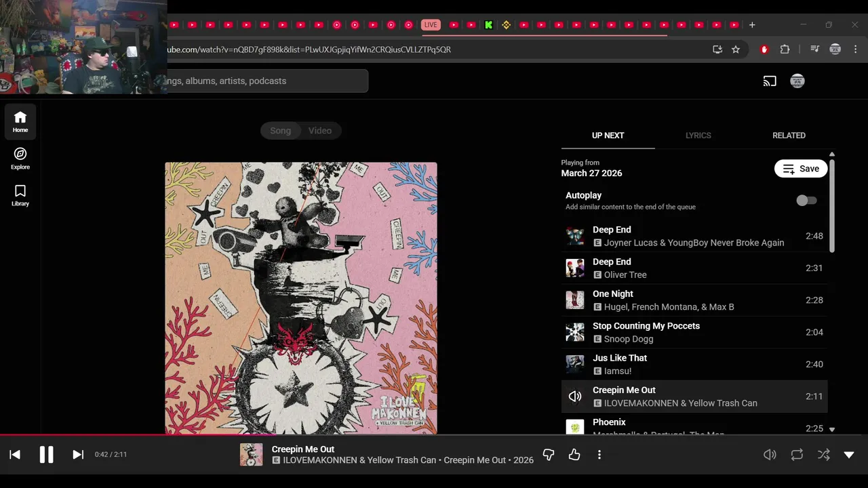Image resolution: width=868 pixels, height=488 pixels.
Task: Open the Chrome three-dot menu
Action: click(x=856, y=49)
